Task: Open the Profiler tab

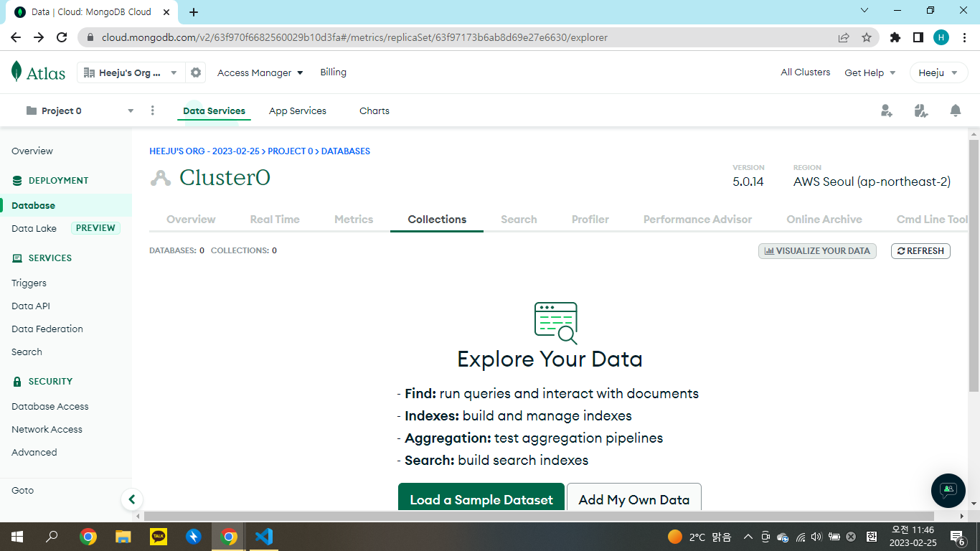Action: pyautogui.click(x=590, y=220)
